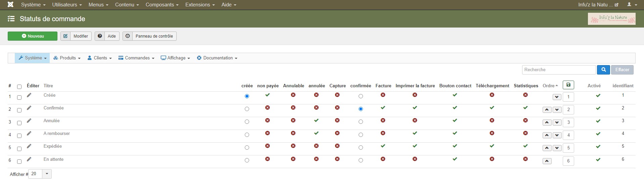
Task: Toggle the Activé checkmark for En attente
Action: click(x=598, y=160)
